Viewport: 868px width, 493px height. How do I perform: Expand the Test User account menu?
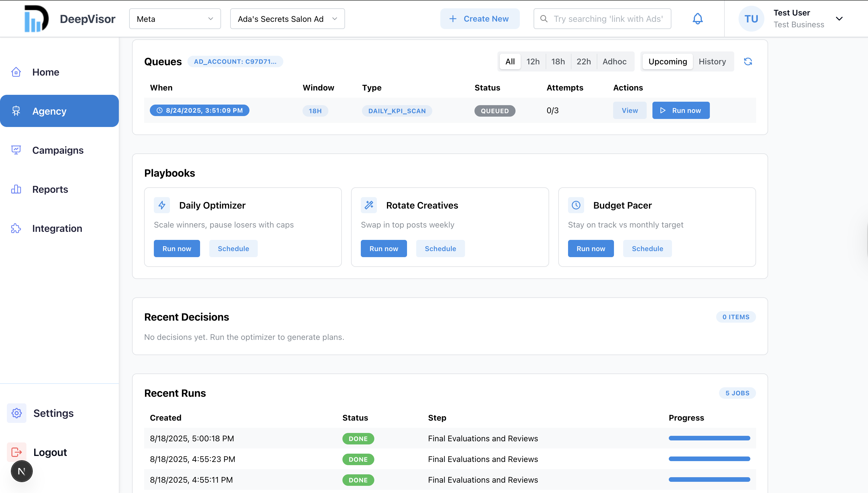[x=839, y=19]
